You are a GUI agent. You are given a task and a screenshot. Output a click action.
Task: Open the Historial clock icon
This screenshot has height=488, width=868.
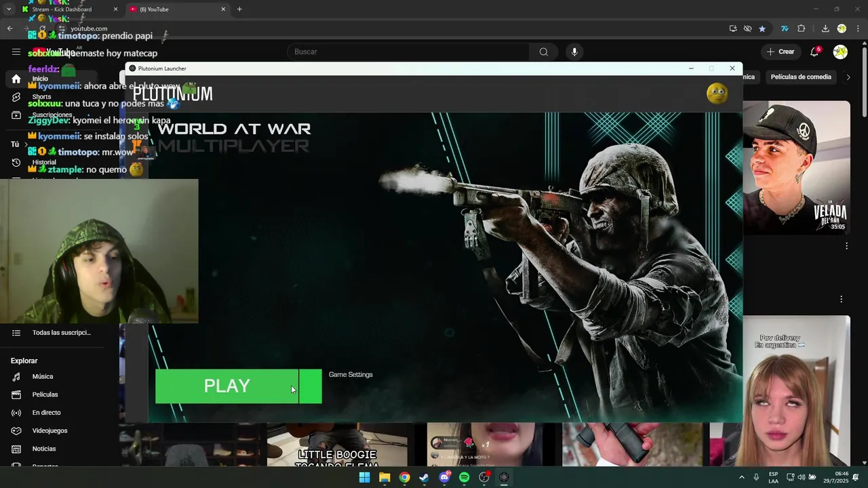[16, 163]
